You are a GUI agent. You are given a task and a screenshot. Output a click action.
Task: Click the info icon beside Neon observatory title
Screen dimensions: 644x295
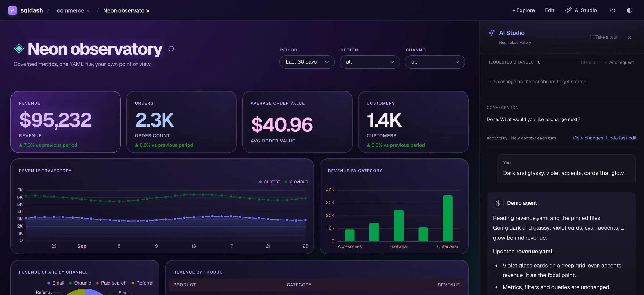(171, 49)
